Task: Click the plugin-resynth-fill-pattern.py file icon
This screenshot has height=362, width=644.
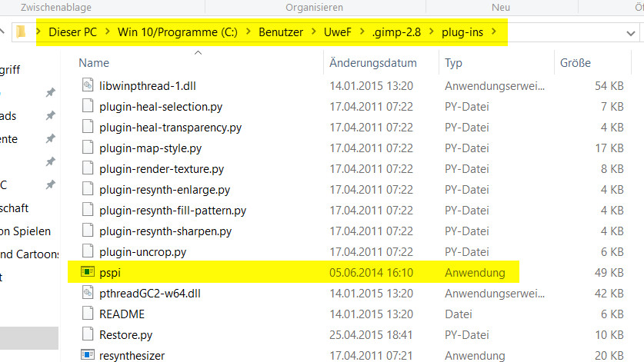Action: [x=88, y=209]
